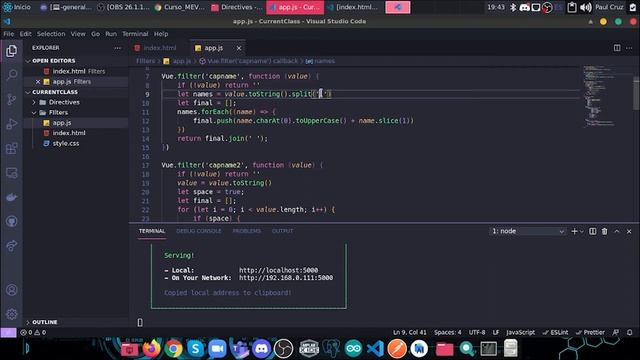Show notifications via bell icon

(x=629, y=333)
